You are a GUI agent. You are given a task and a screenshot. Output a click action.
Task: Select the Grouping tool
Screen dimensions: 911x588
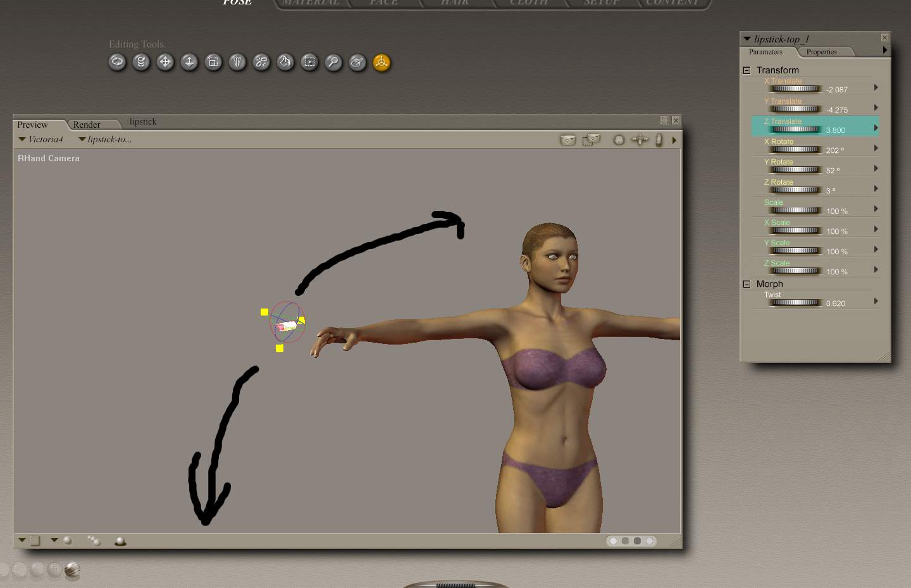pos(309,62)
